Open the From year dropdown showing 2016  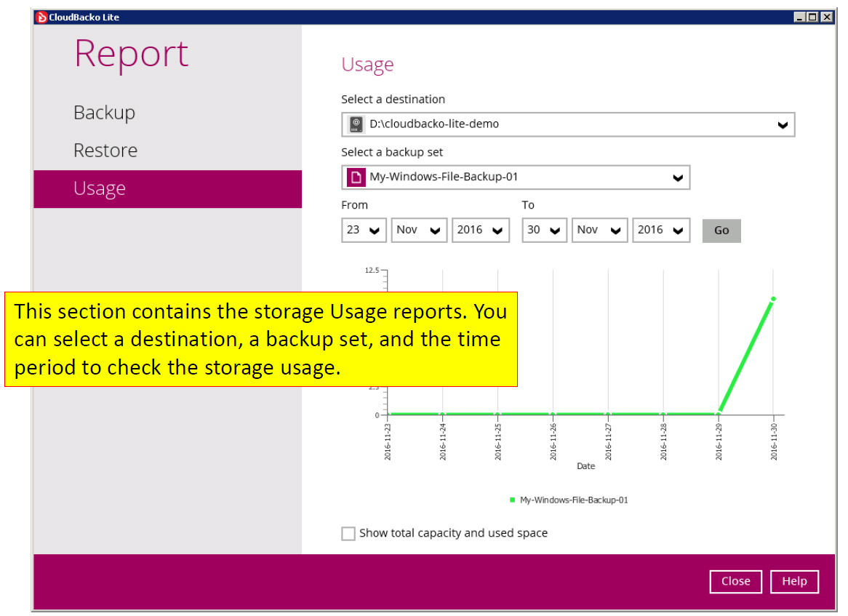tap(480, 231)
